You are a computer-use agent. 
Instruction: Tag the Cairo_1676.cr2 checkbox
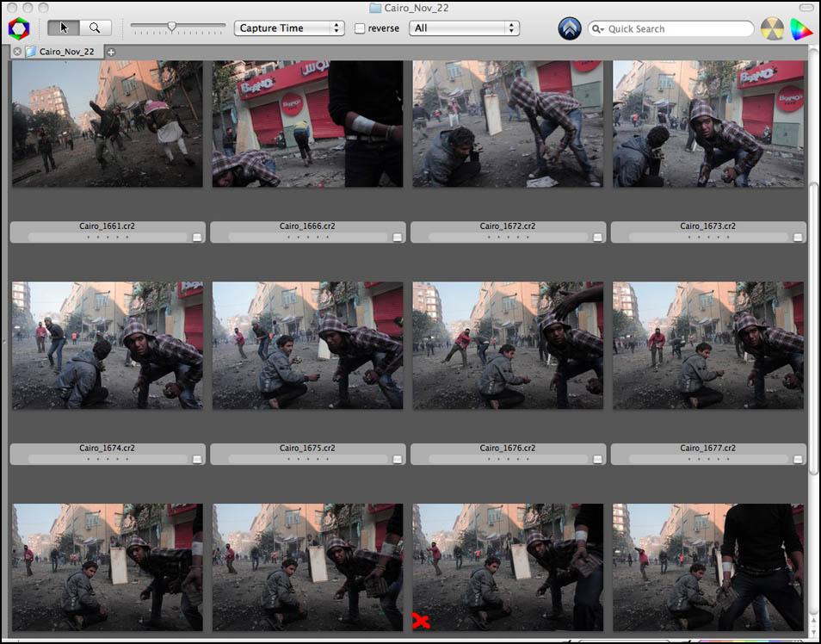[597, 459]
